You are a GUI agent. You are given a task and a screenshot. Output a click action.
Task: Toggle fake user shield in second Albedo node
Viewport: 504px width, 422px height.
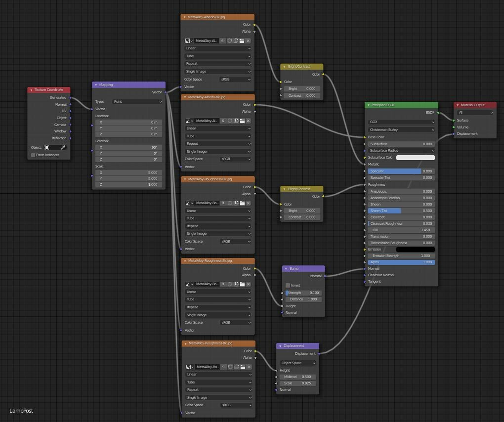(230, 121)
